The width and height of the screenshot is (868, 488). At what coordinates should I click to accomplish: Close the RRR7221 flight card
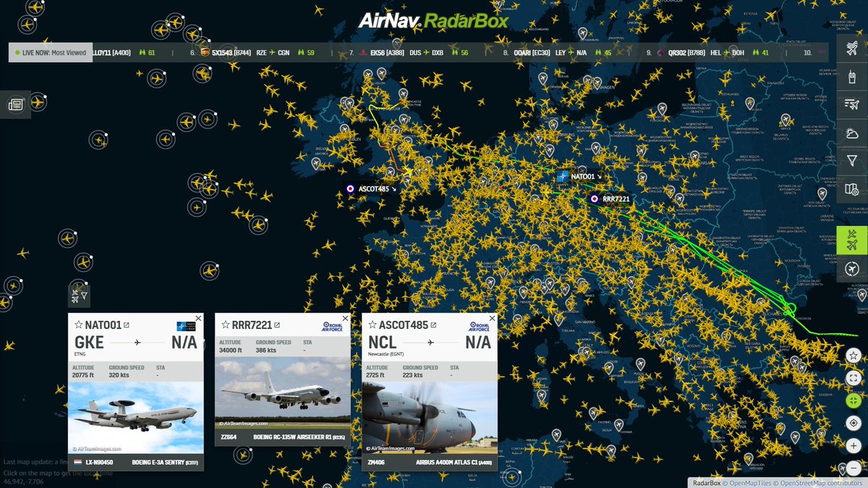pyautogui.click(x=345, y=318)
